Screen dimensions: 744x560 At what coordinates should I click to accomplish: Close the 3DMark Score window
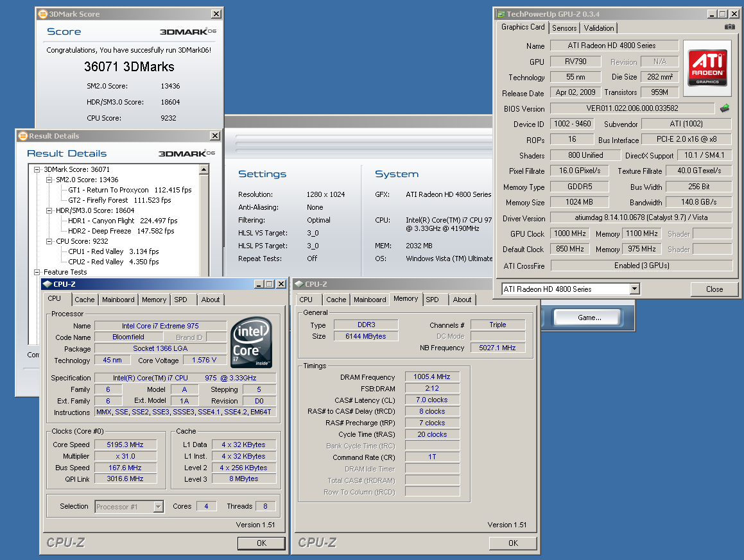tap(216, 14)
